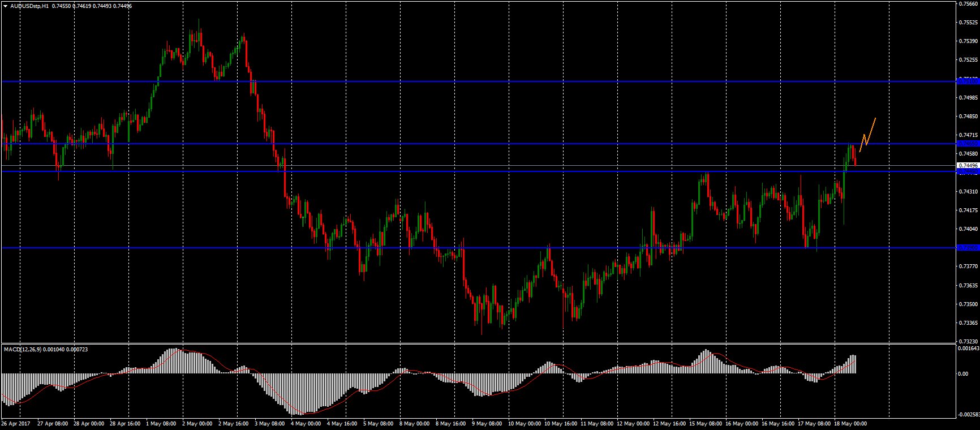Click the 0.75100 blue price label
The width and height of the screenshot is (980, 430).
click(x=968, y=81)
